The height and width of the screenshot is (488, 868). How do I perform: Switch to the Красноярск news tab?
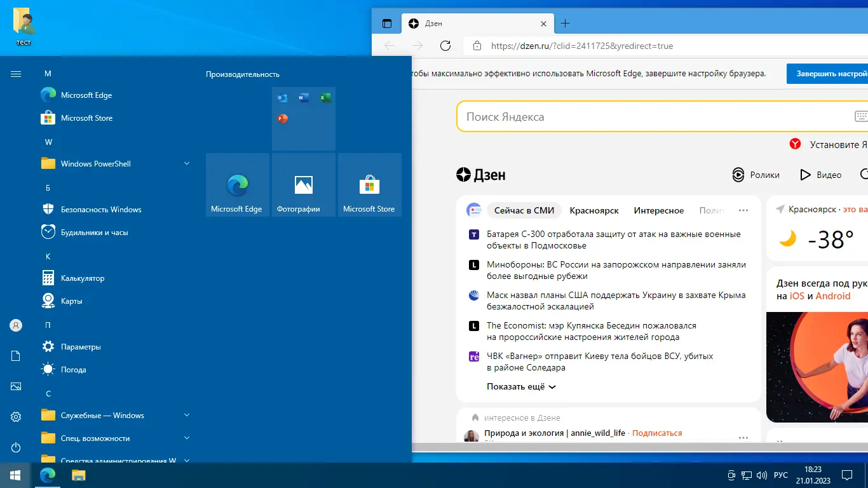[594, 210]
